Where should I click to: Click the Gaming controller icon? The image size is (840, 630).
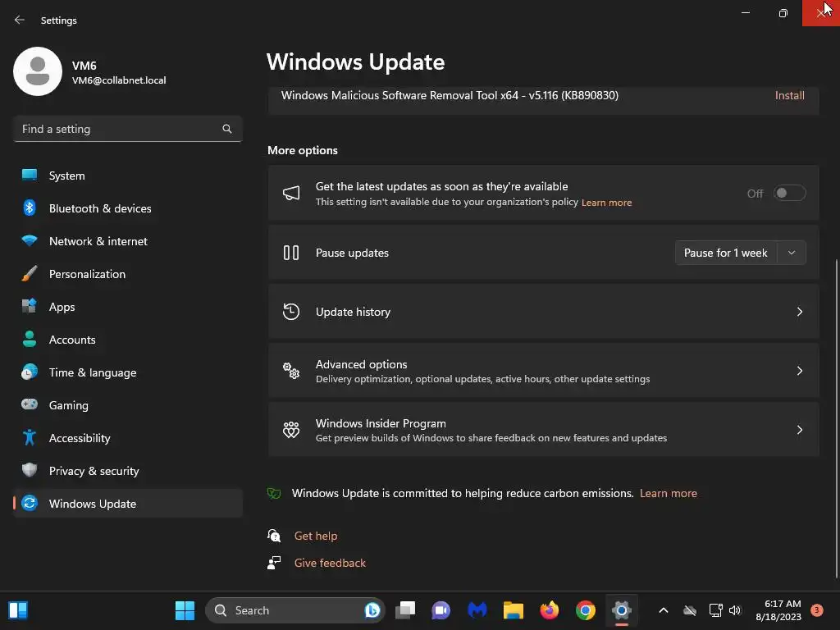30,404
